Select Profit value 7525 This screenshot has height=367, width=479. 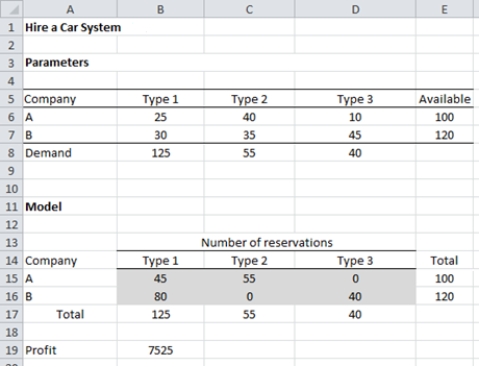[x=160, y=350]
